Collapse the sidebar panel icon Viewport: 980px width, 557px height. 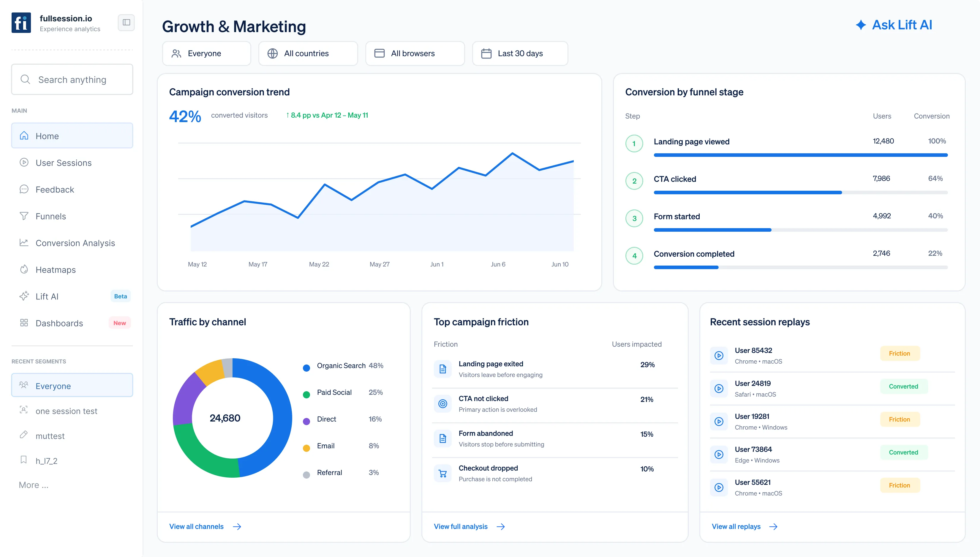(126, 23)
